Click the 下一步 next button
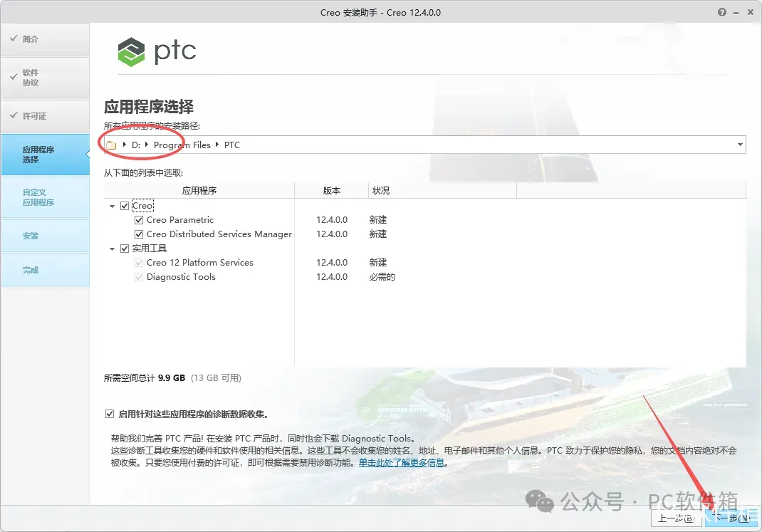 (731, 518)
